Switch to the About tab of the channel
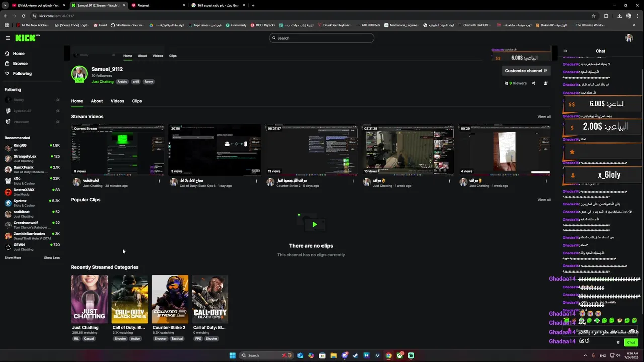 click(97, 101)
